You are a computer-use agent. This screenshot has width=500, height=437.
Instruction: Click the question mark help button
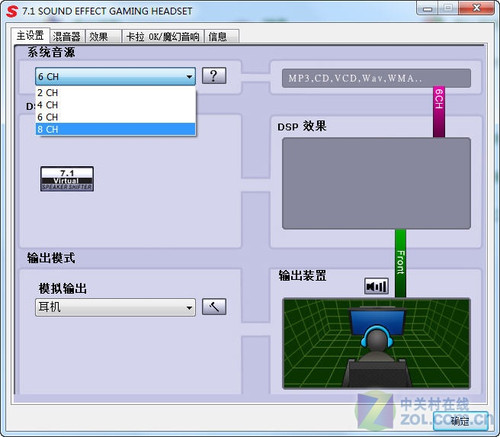click(214, 76)
